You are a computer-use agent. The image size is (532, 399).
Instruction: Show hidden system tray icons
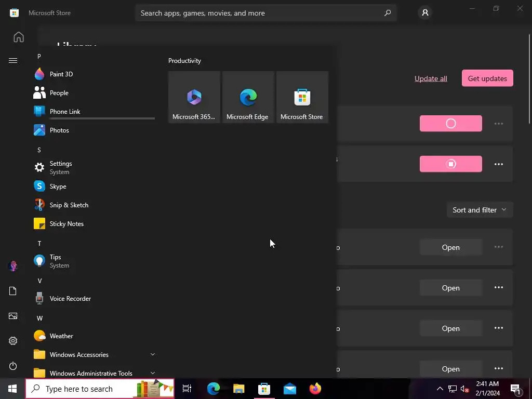[440, 389]
